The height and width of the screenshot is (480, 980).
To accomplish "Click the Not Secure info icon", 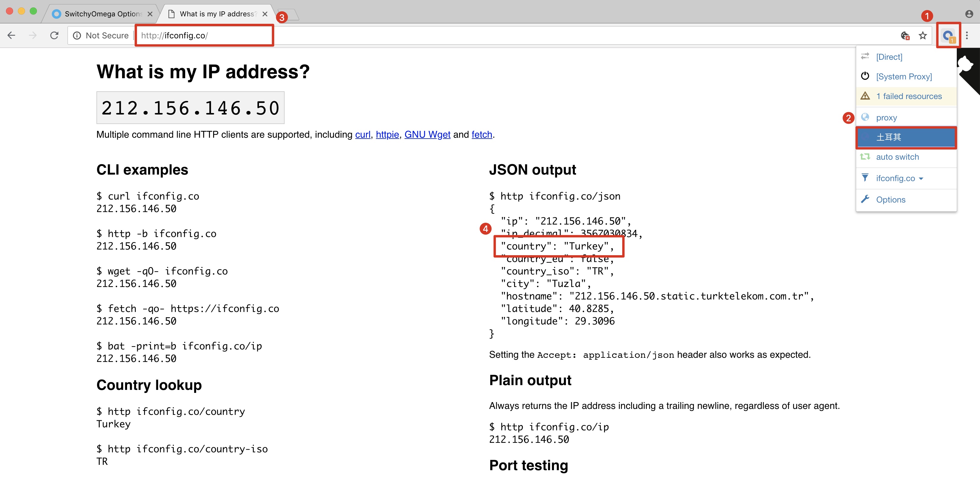I will coord(77,35).
